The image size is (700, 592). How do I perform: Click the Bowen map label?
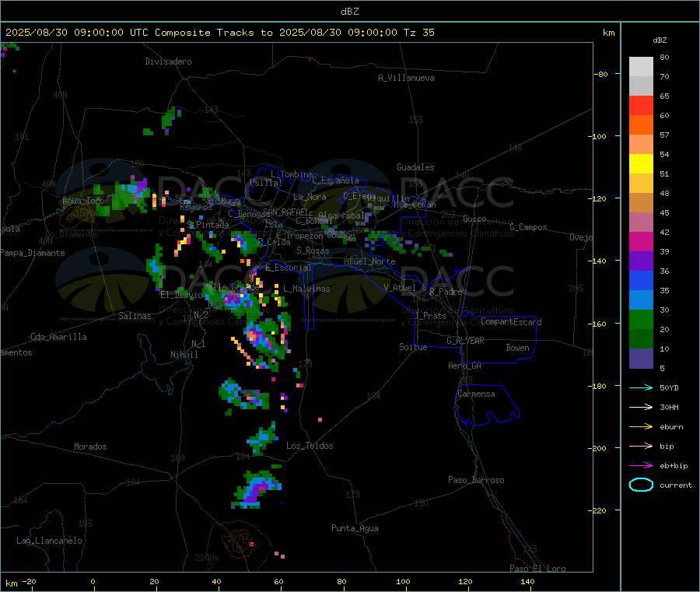[518, 349]
